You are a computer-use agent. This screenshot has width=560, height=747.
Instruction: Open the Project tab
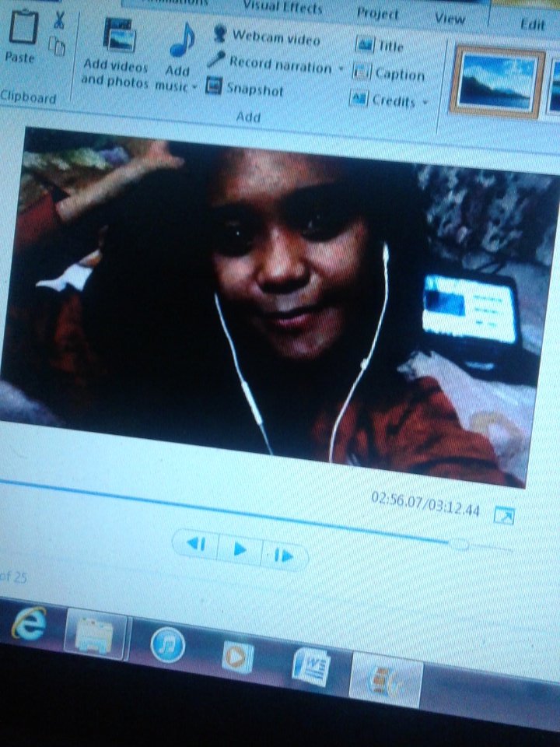click(378, 13)
